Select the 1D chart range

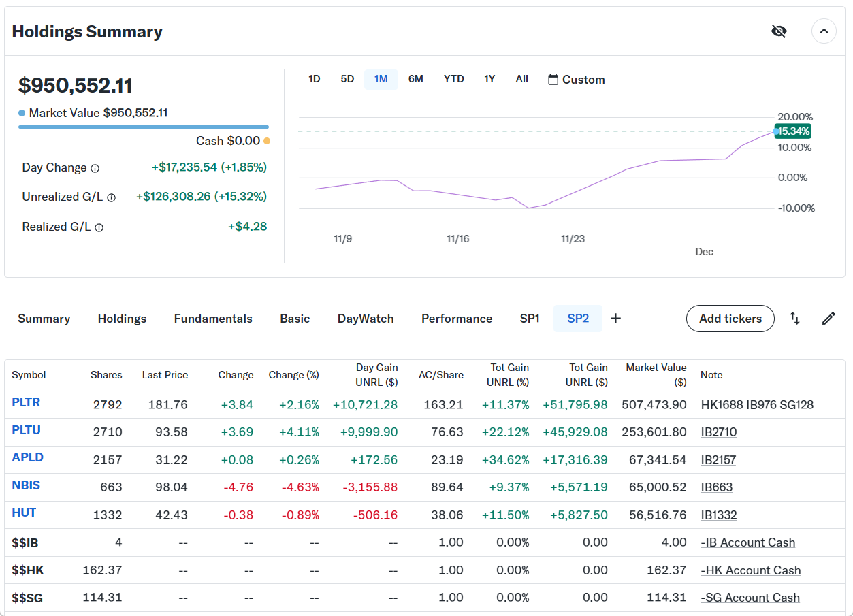pos(314,79)
